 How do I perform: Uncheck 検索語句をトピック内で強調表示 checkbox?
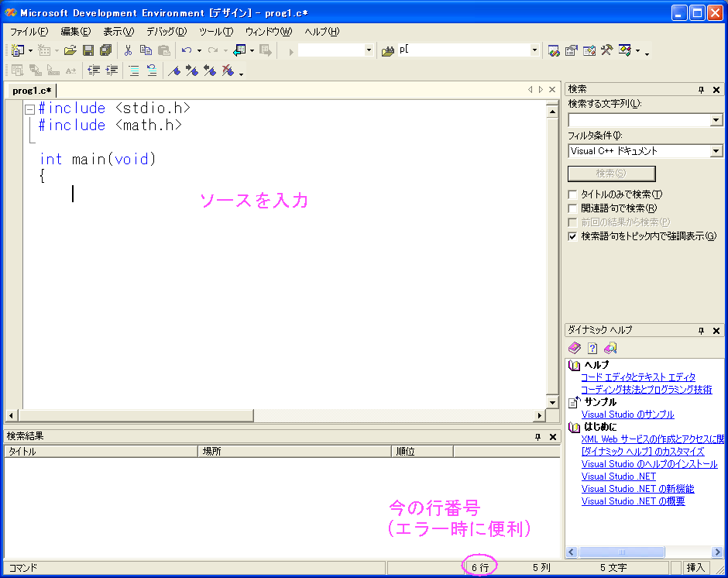click(x=572, y=236)
